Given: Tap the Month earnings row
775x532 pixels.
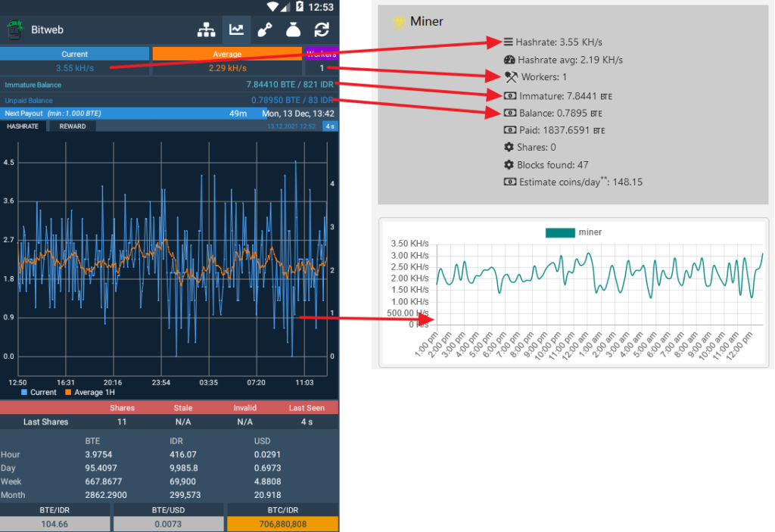Looking at the screenshot, I should (170, 495).
